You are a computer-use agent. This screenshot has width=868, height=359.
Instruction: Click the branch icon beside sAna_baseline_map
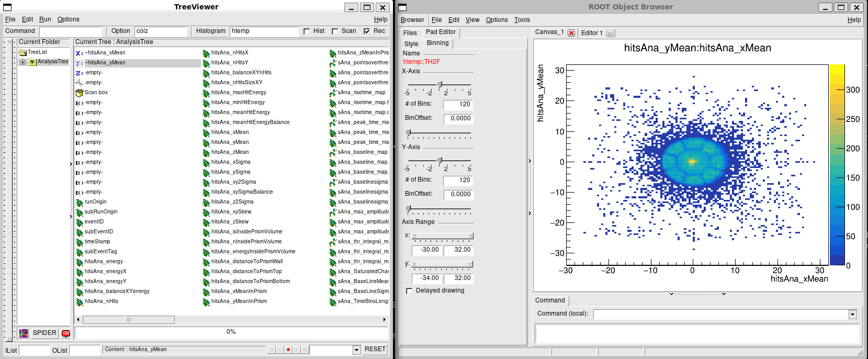coord(333,152)
